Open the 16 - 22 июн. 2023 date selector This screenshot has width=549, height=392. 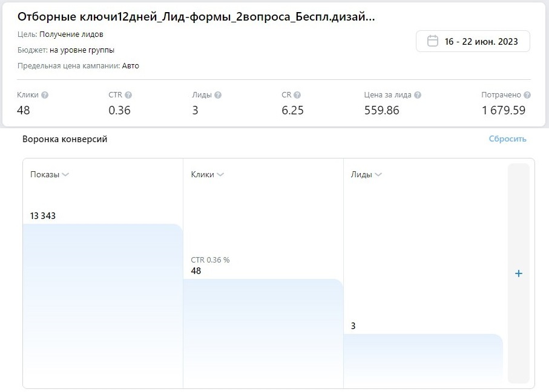point(473,41)
